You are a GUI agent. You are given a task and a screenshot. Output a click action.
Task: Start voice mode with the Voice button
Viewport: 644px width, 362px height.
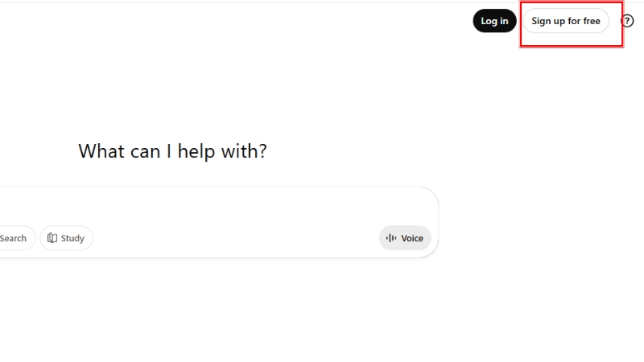405,238
